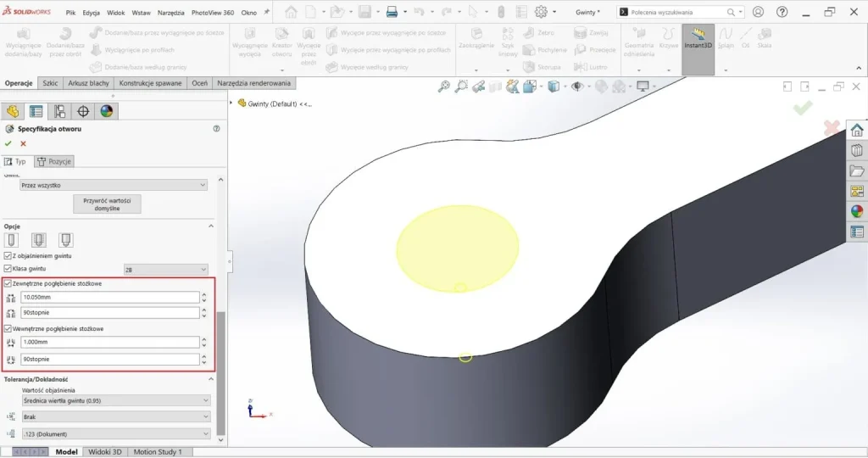Click the outer countersink 90stopnie angle field
The width and height of the screenshot is (868, 458).
(109, 312)
